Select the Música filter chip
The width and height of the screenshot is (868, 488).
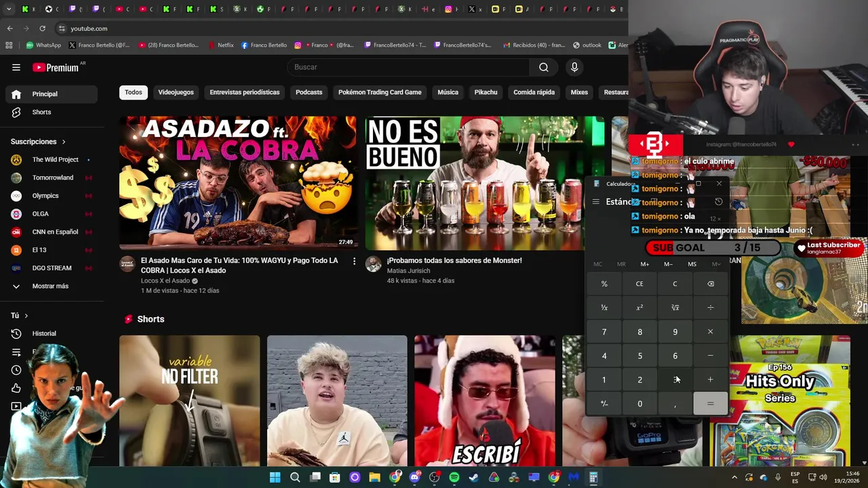[x=448, y=92]
